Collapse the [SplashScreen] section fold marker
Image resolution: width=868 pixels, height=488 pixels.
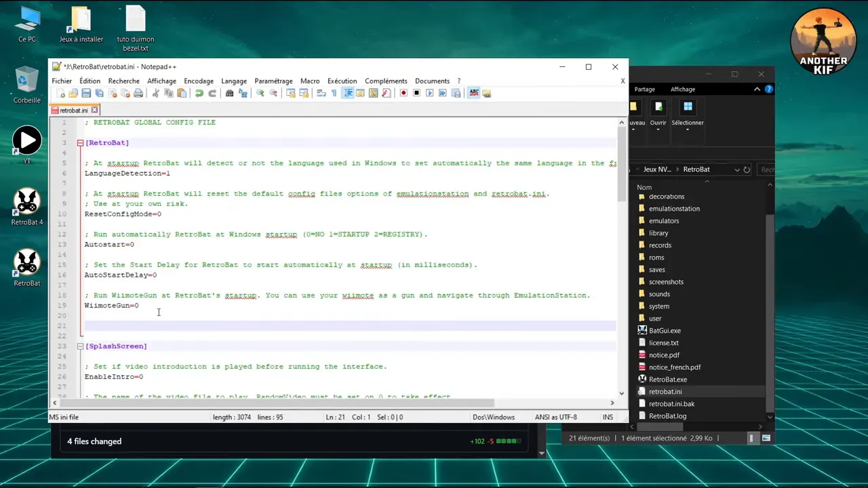80,346
